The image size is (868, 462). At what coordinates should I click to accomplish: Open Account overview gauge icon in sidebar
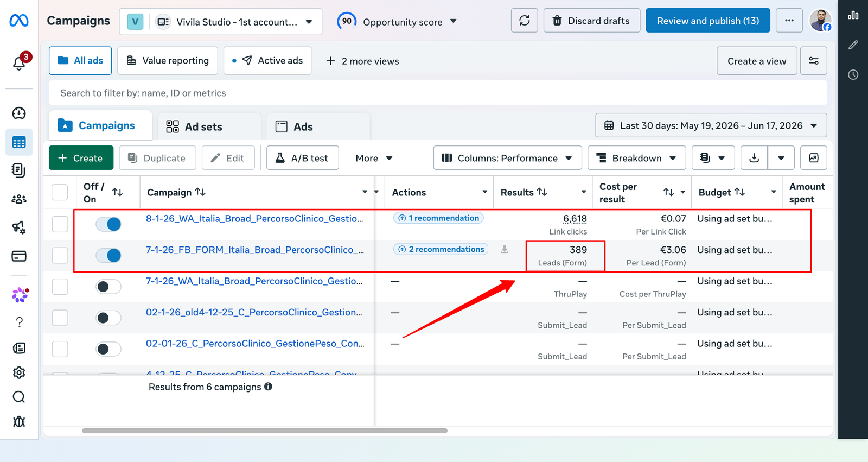click(x=19, y=113)
